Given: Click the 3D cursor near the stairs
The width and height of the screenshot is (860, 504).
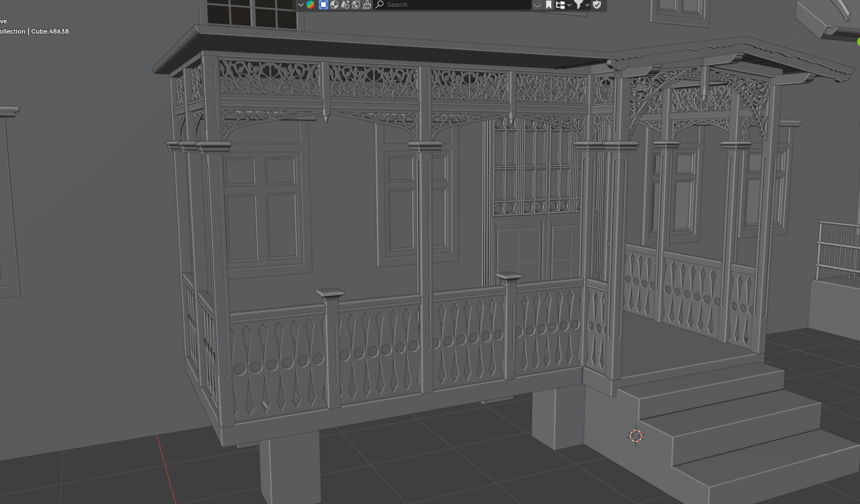Looking at the screenshot, I should click(x=636, y=436).
